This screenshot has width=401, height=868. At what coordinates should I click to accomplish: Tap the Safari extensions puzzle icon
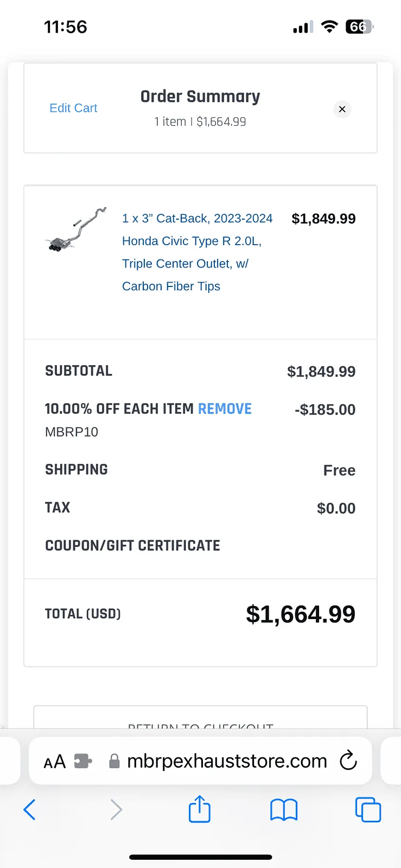(83, 761)
